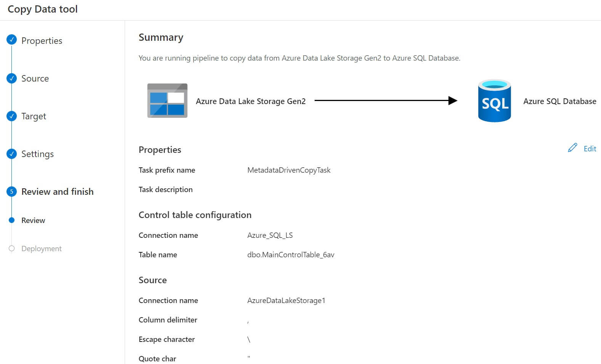Select the Review sub-step bullet
This screenshot has width=601, height=364.
12,220
